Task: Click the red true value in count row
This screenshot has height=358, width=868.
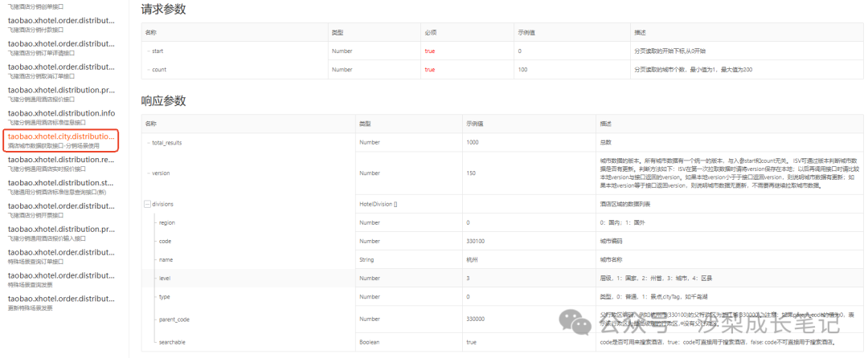Action: [x=429, y=70]
